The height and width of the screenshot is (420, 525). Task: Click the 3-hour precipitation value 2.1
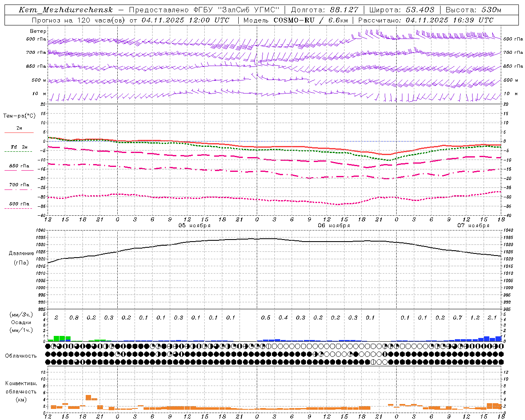pos(492,318)
